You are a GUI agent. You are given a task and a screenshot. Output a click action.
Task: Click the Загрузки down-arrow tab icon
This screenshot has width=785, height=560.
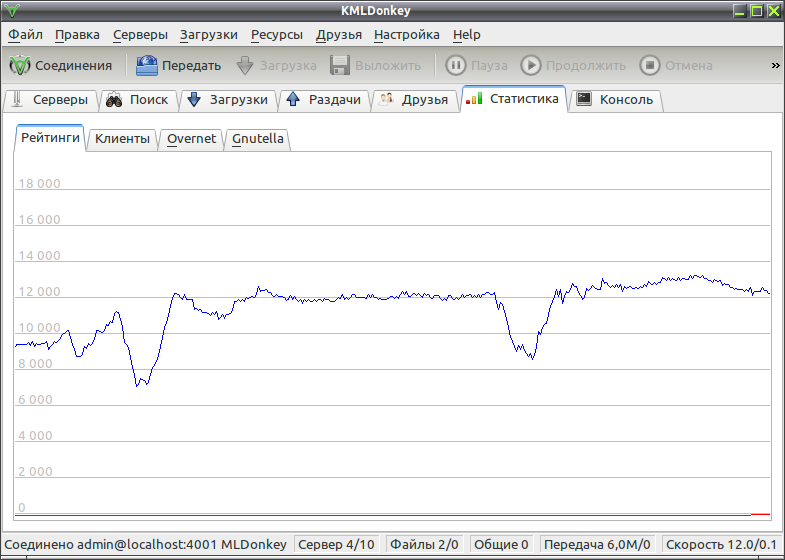click(x=194, y=100)
